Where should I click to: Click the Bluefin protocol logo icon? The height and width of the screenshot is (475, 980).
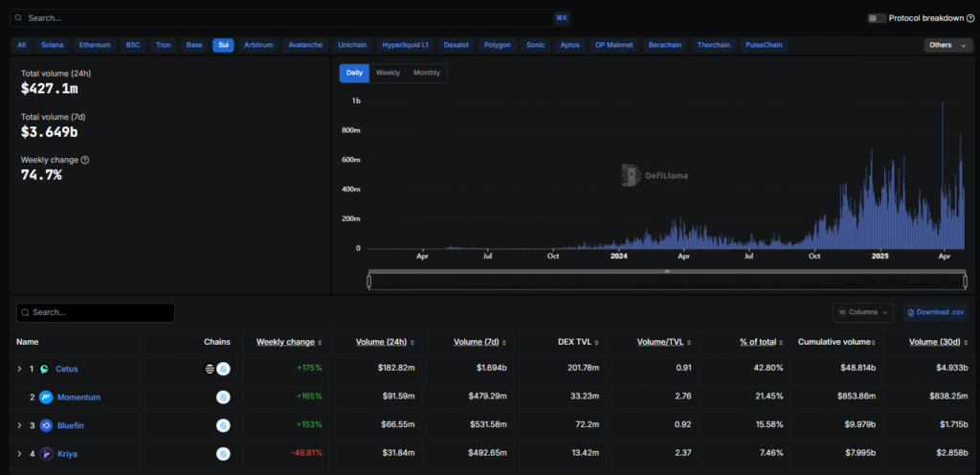tap(45, 425)
